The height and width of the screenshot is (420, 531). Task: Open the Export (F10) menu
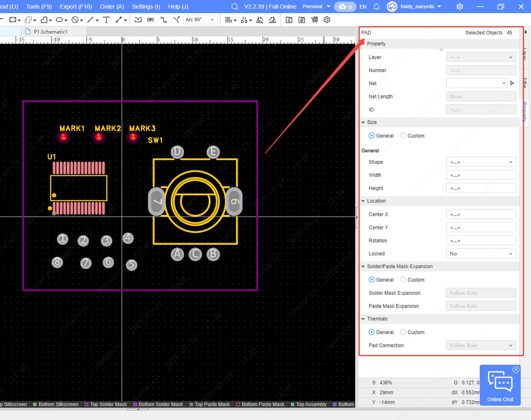pos(76,7)
